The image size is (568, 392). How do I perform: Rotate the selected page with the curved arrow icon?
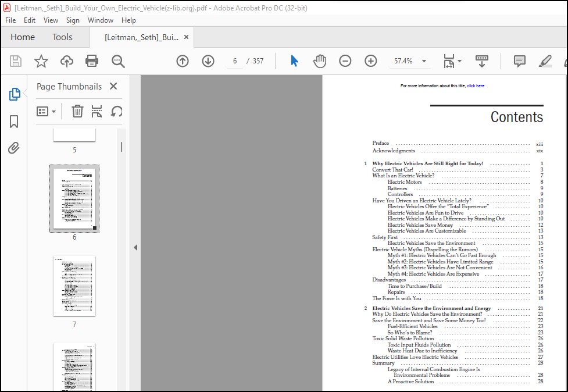pos(116,111)
